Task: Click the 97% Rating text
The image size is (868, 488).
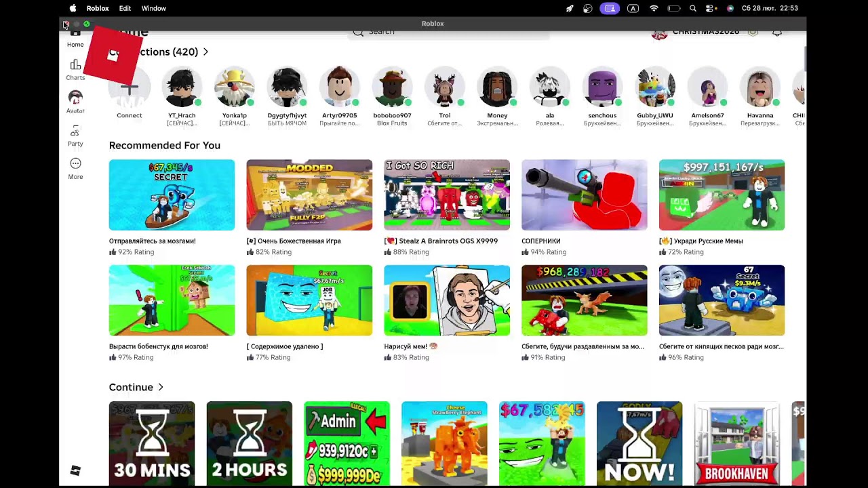Action: (x=136, y=357)
